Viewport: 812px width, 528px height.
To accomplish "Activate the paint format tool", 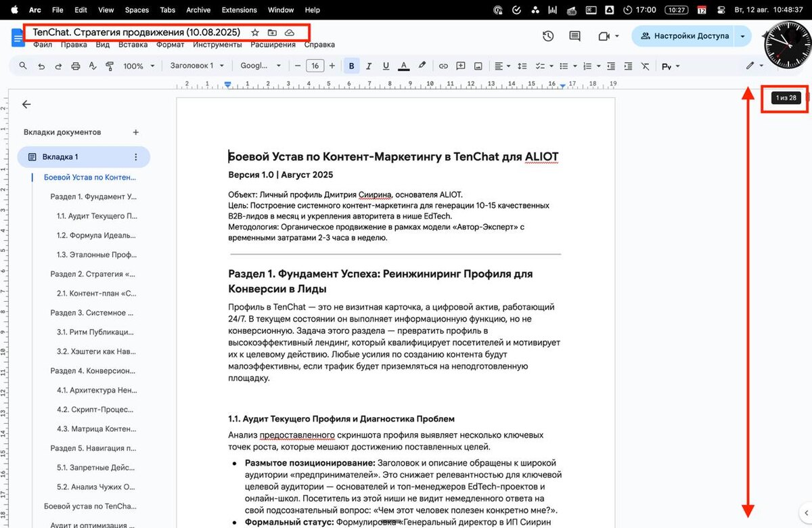I will pos(110,66).
